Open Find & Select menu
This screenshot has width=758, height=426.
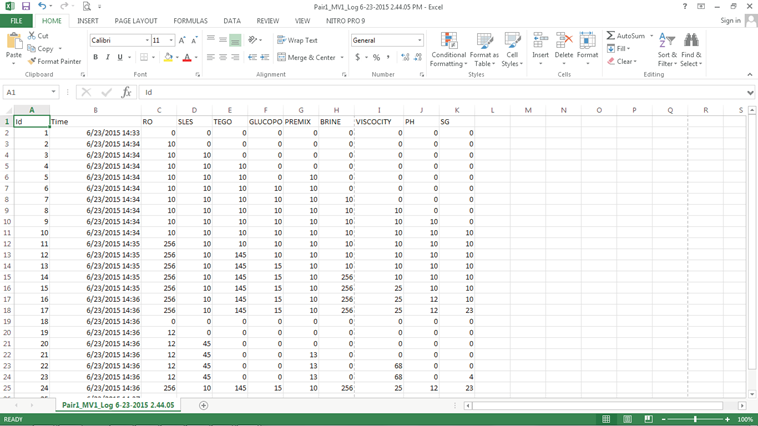tap(691, 50)
